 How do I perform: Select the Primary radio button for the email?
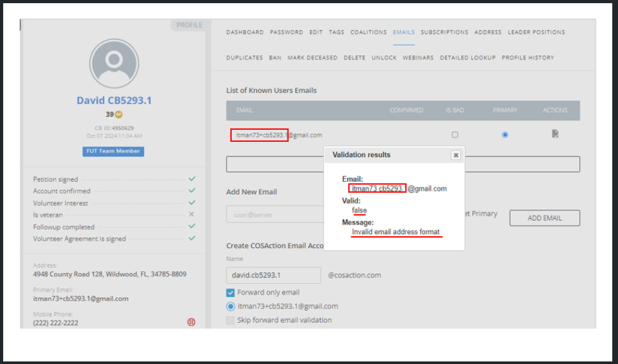(505, 135)
